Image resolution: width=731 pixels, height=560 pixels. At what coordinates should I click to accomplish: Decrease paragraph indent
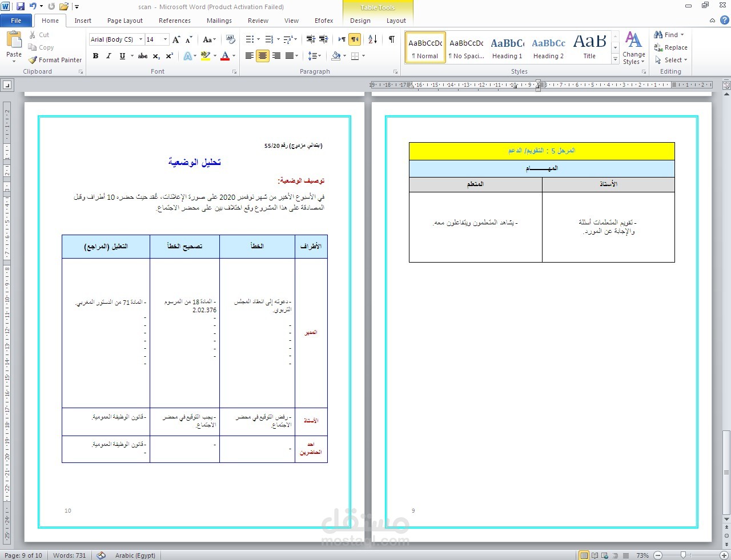coord(311,39)
